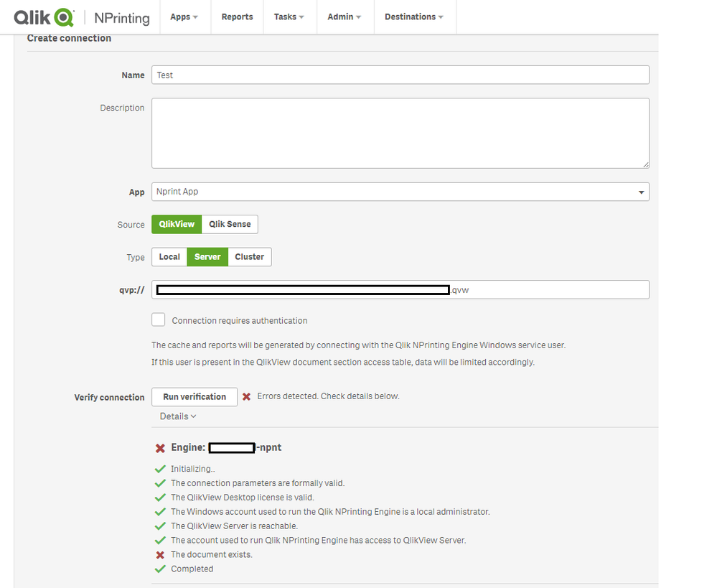Open the Tasks menu
Screen dimensions: 717x588
click(x=289, y=17)
